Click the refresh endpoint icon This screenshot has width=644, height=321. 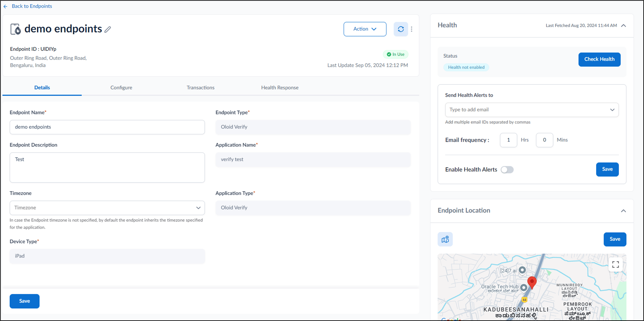(401, 29)
